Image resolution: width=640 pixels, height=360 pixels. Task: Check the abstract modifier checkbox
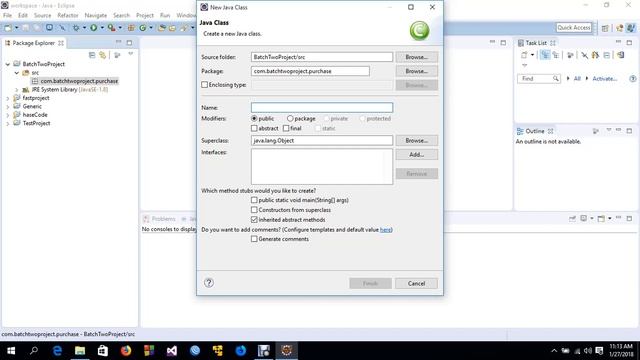pyautogui.click(x=254, y=128)
